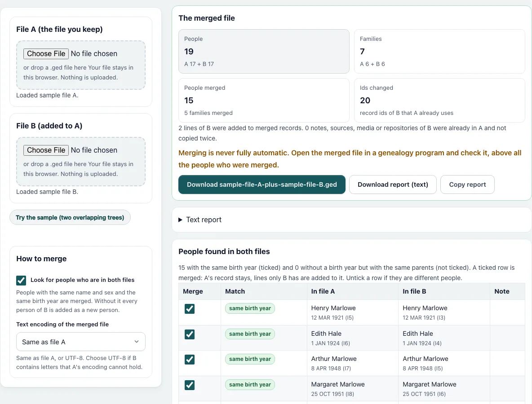532x404 pixels.
Task: Click the Families summary card
Action: (x=440, y=52)
